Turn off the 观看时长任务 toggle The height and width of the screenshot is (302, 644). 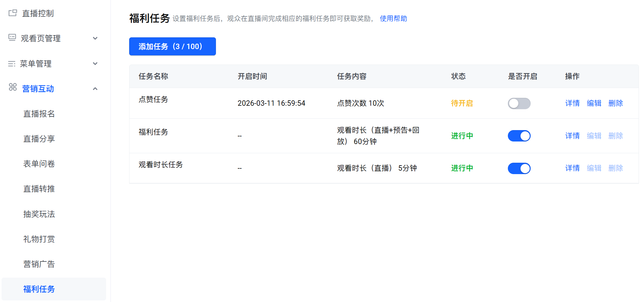click(x=519, y=168)
